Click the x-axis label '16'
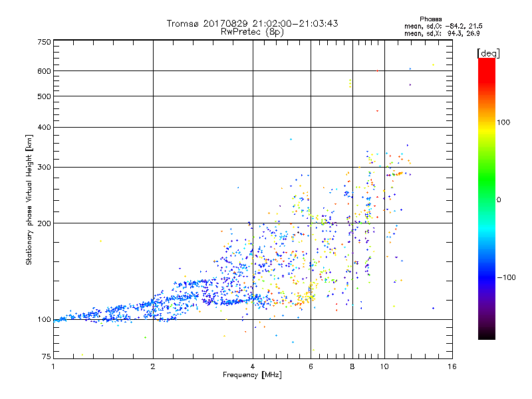 [452, 366]
